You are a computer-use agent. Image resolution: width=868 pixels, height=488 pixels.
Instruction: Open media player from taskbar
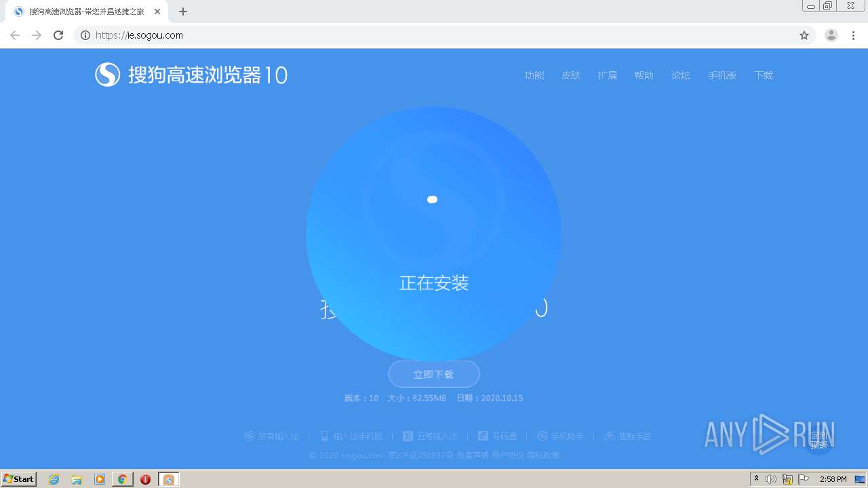click(x=100, y=479)
